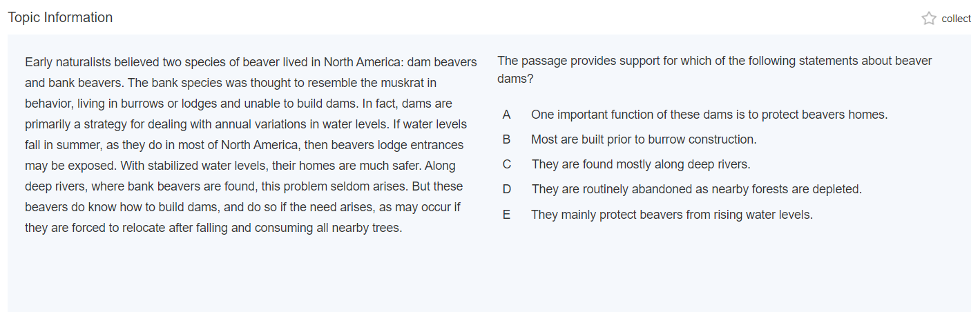Mark answer option letter E

point(507,215)
